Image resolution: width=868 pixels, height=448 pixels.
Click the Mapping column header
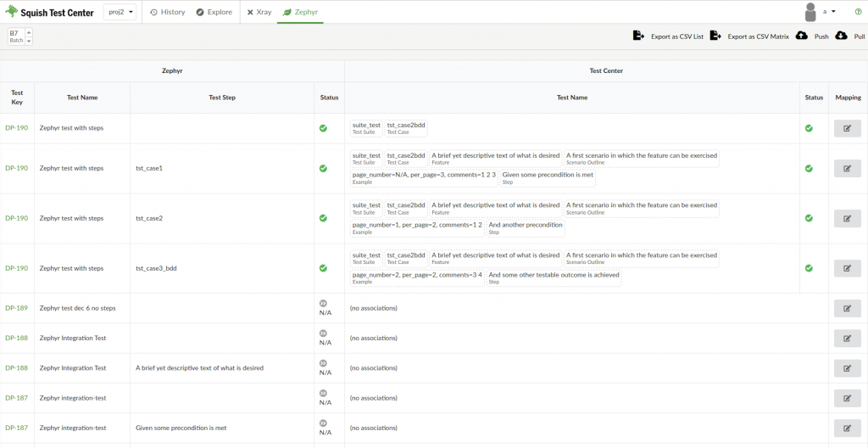click(848, 98)
